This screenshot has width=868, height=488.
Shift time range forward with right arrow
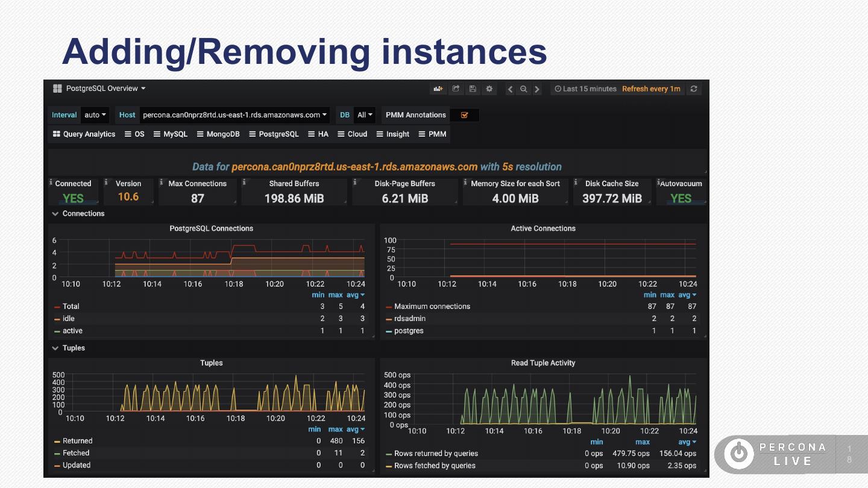click(x=537, y=89)
